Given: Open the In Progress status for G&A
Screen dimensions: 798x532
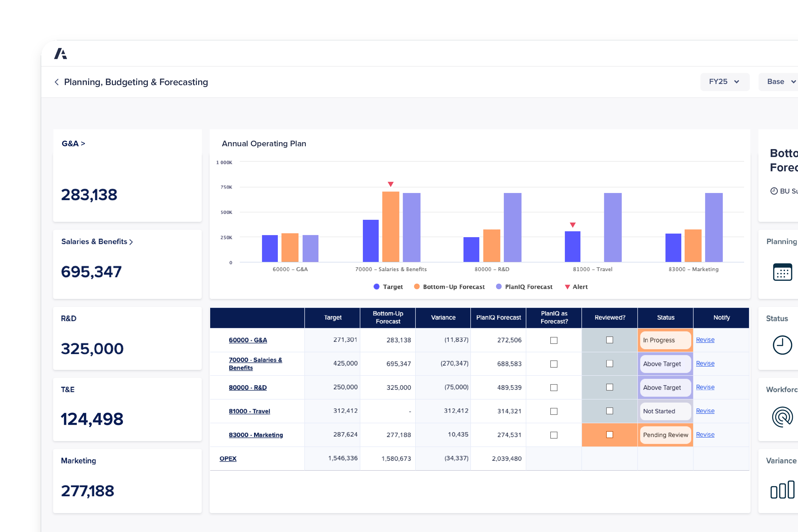Looking at the screenshot, I should coord(665,340).
